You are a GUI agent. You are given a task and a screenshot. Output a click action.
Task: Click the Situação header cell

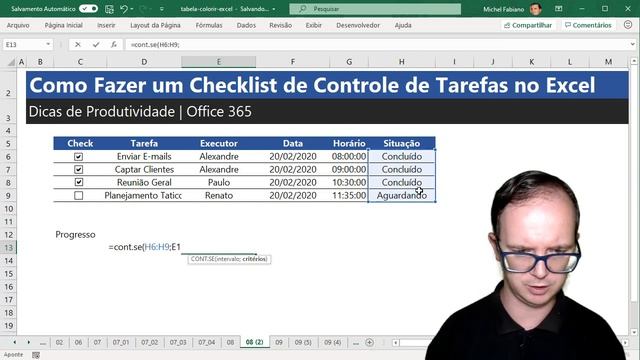(x=402, y=143)
